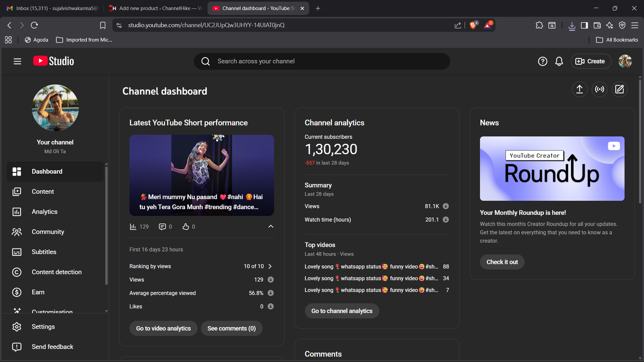Select Content in the left sidebar
Screen dimensions: 644x362
click(43, 191)
